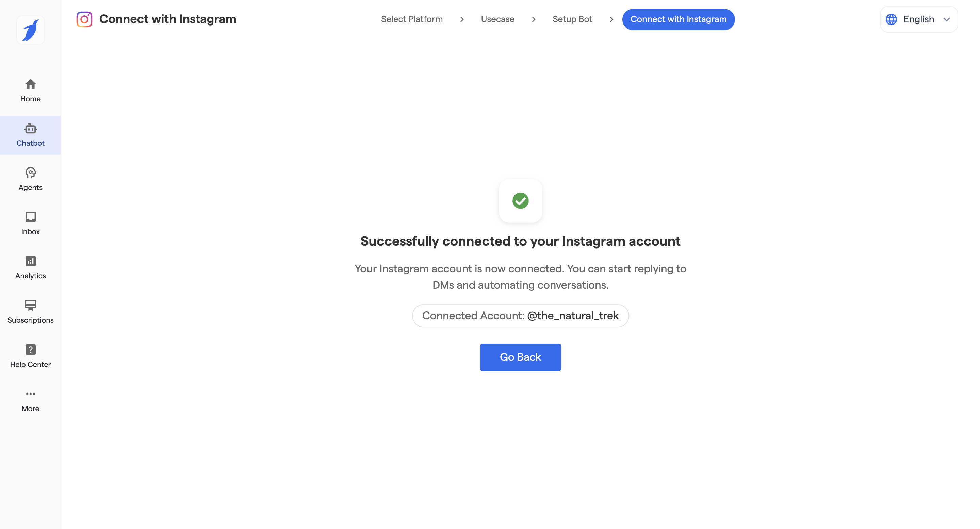Select the Chatbot robot icon
The height and width of the screenshot is (529, 980).
pos(30,129)
